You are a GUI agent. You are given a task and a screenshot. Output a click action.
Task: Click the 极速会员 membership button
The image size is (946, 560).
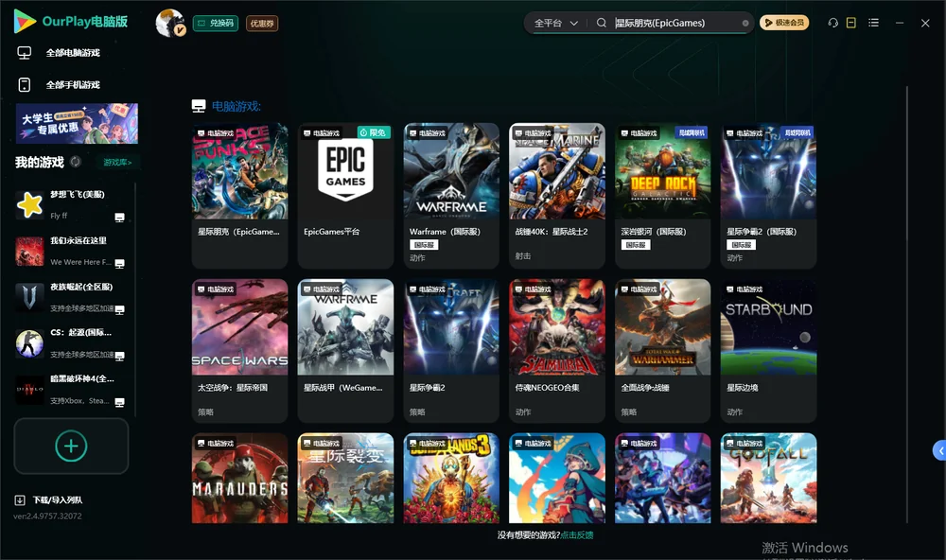pos(783,23)
